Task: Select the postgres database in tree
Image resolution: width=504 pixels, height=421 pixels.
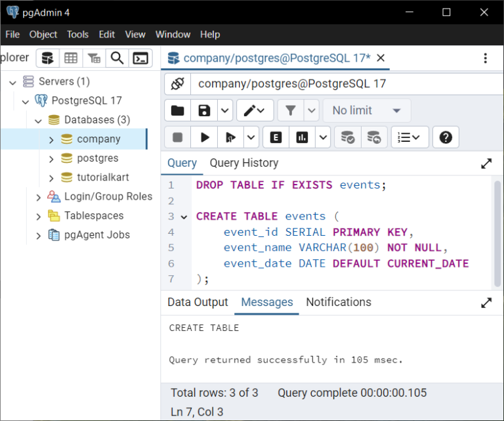Action: click(x=98, y=158)
